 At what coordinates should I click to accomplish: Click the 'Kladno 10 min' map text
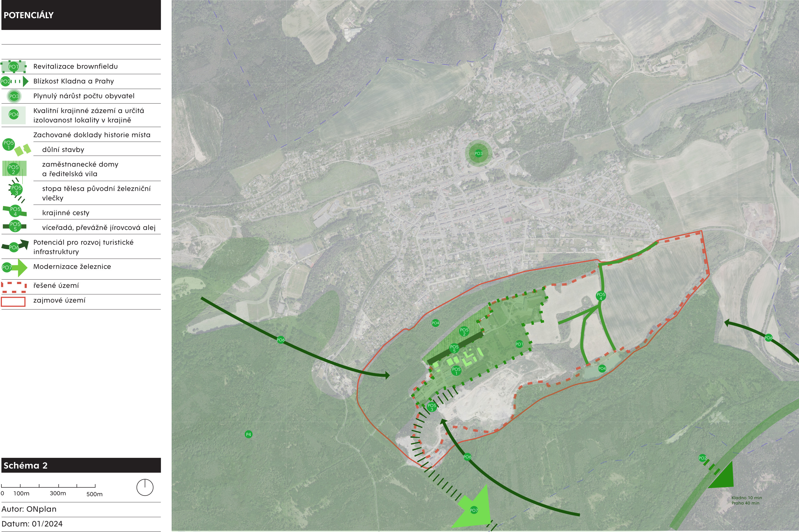coord(746,498)
